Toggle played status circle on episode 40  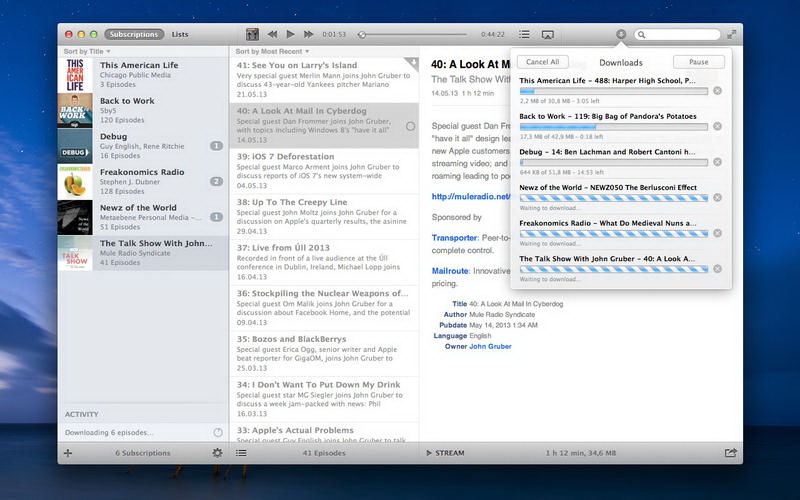410,126
